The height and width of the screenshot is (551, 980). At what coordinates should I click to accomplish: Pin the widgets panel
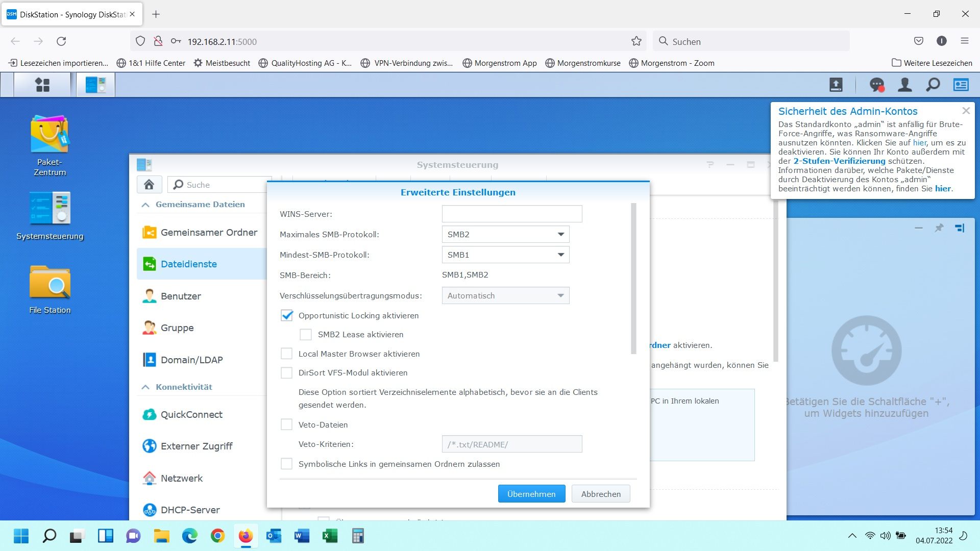point(939,228)
